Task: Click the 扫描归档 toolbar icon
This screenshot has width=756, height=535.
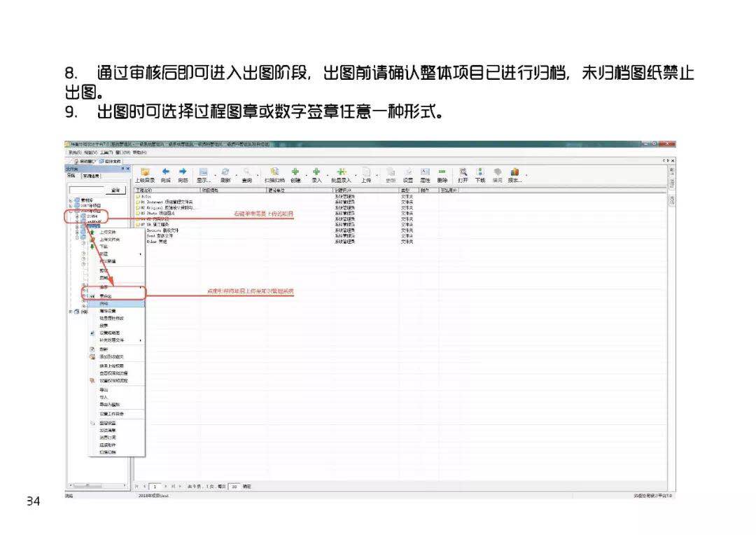Action: [274, 172]
